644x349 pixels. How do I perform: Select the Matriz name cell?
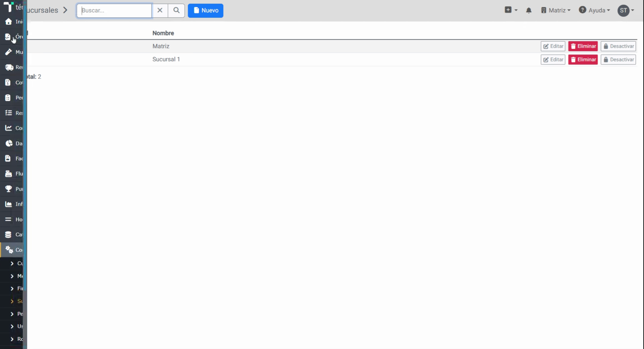click(x=161, y=46)
